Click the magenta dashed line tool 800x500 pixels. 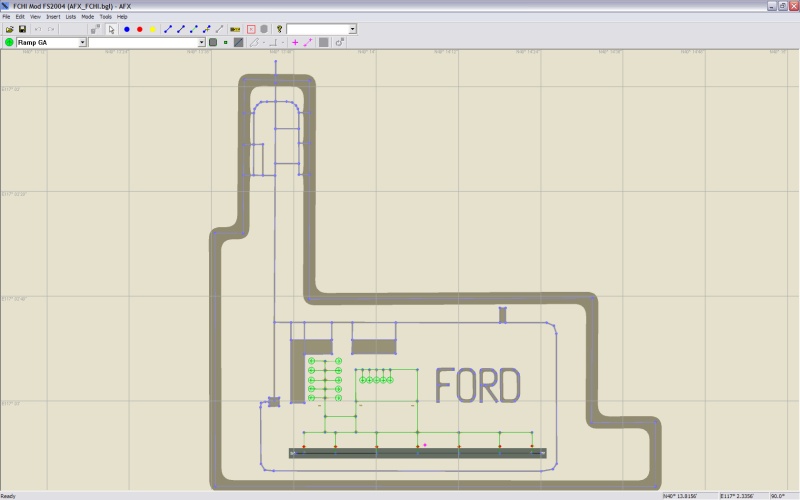coord(308,42)
